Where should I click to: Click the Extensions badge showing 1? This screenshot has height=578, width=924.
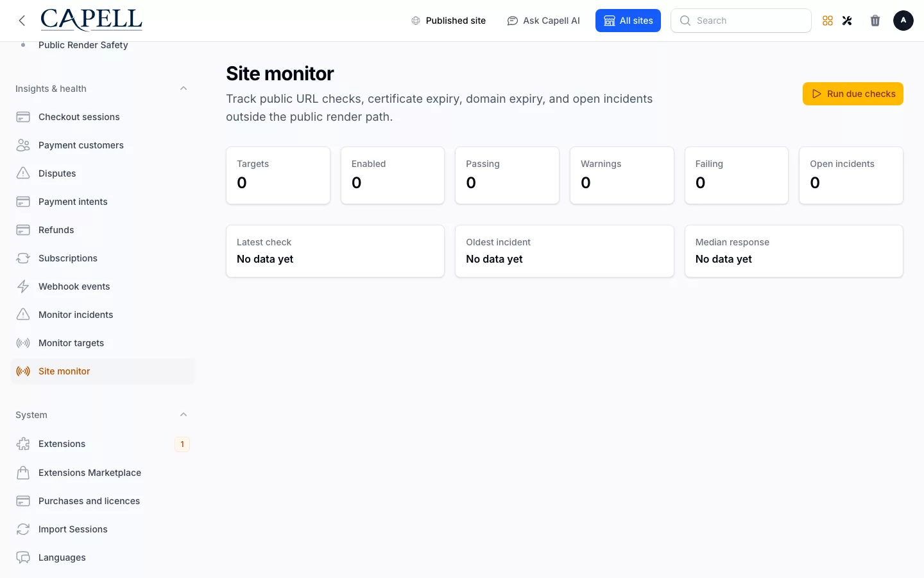pyautogui.click(x=182, y=444)
